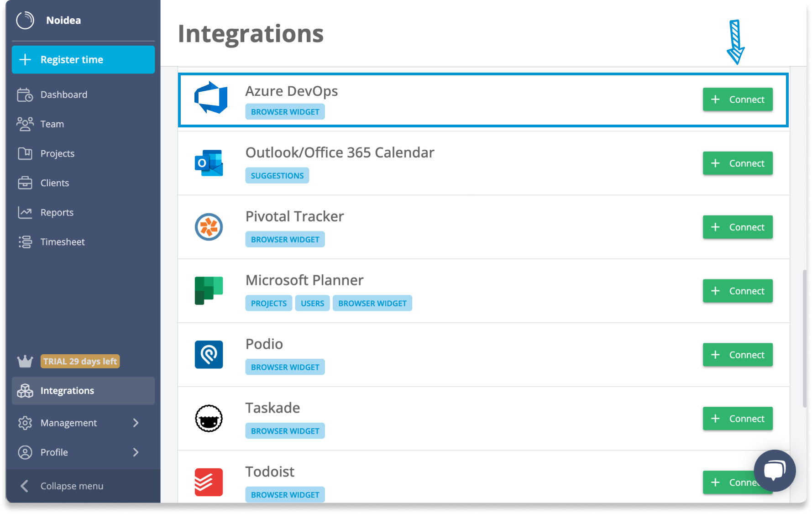Select the Outlook/Office 365 Calendar icon
This screenshot has width=812, height=514.
click(209, 163)
